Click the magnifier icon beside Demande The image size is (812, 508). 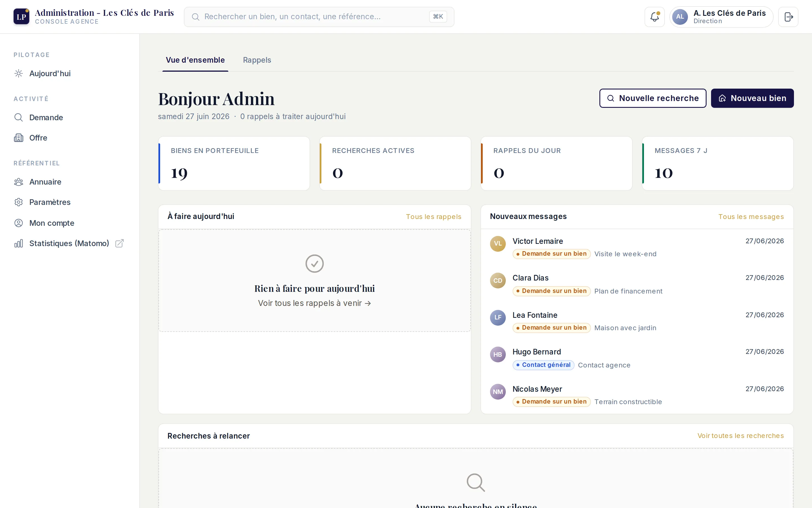coord(19,117)
